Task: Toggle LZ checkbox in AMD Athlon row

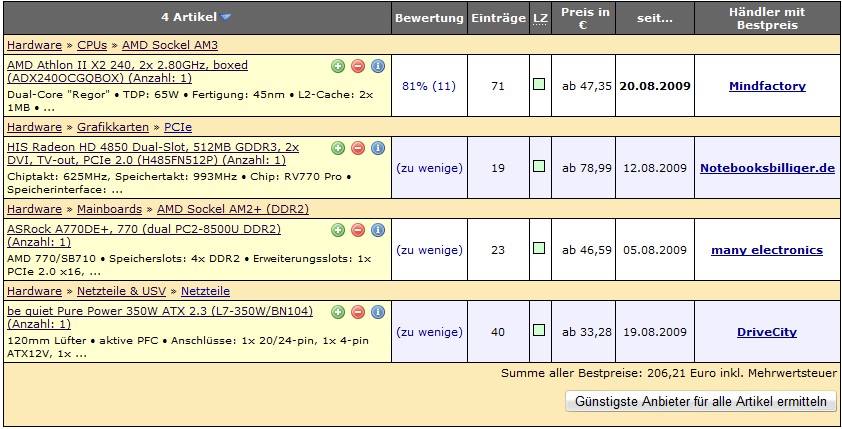Action: click(539, 84)
